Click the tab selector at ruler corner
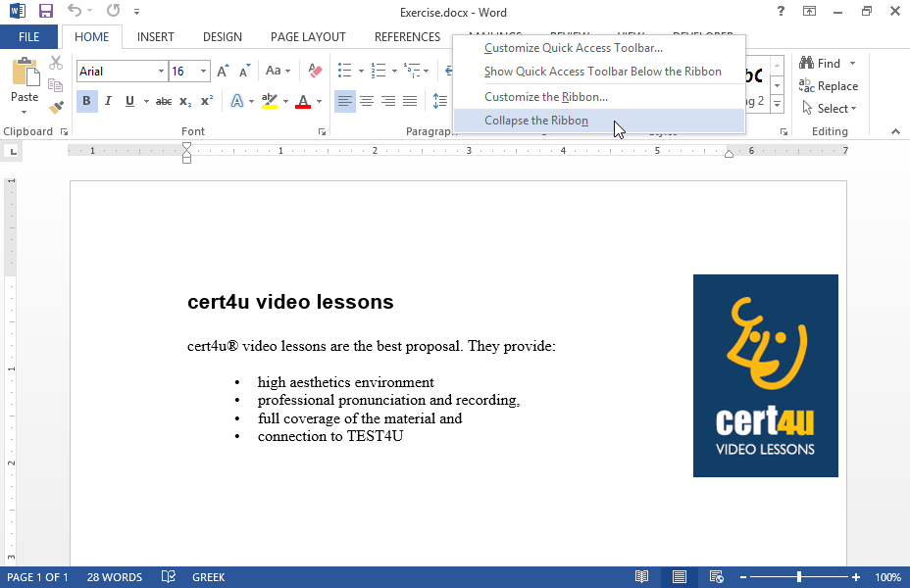This screenshot has width=910, height=588. click(x=13, y=152)
